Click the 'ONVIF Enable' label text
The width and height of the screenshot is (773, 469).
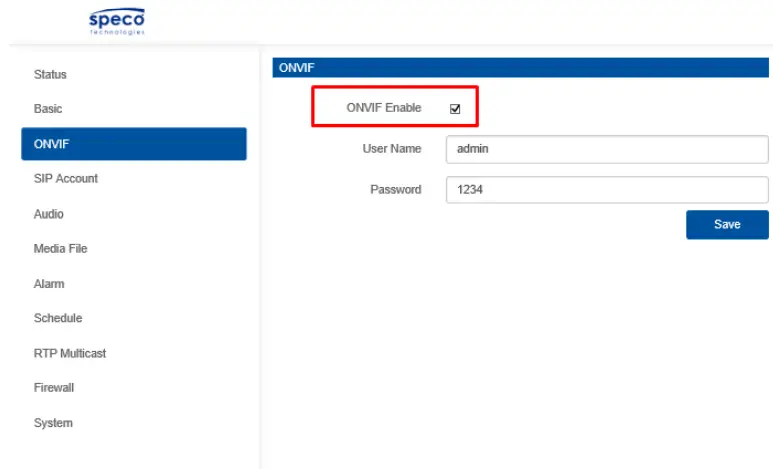pyautogui.click(x=384, y=108)
